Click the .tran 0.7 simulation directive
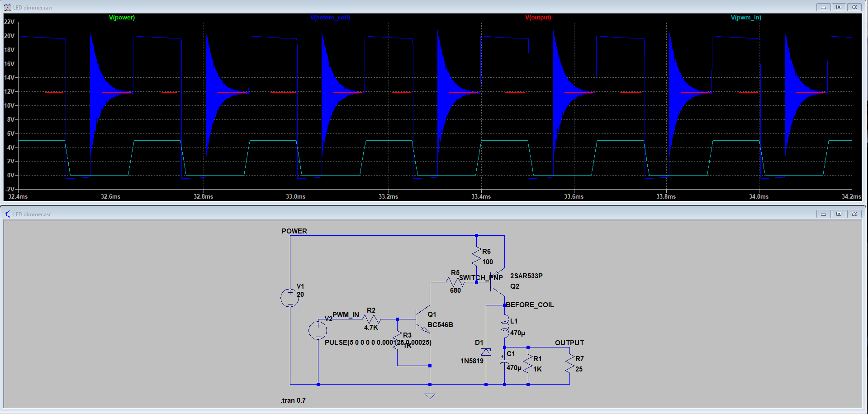 tap(293, 400)
